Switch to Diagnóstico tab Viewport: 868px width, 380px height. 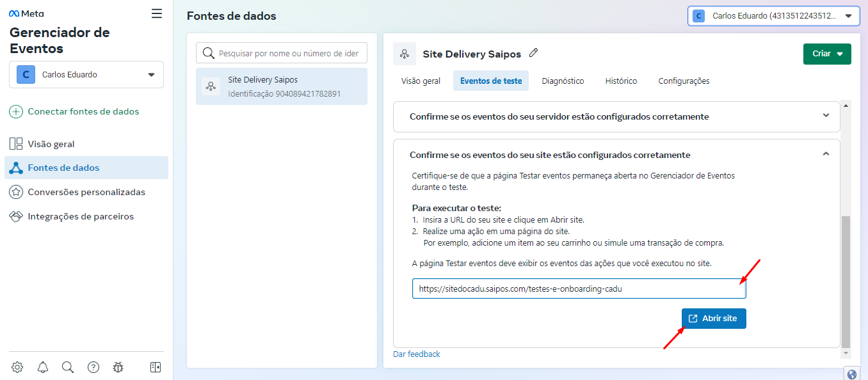(x=563, y=81)
